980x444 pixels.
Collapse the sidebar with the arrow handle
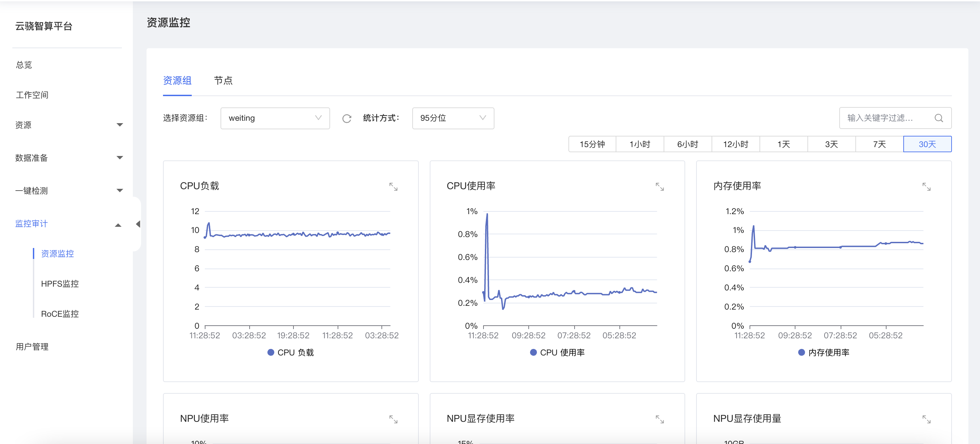tap(138, 224)
